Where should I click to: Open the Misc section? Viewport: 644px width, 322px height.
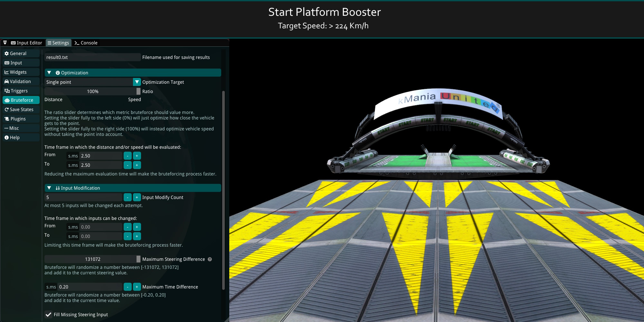click(x=21, y=128)
